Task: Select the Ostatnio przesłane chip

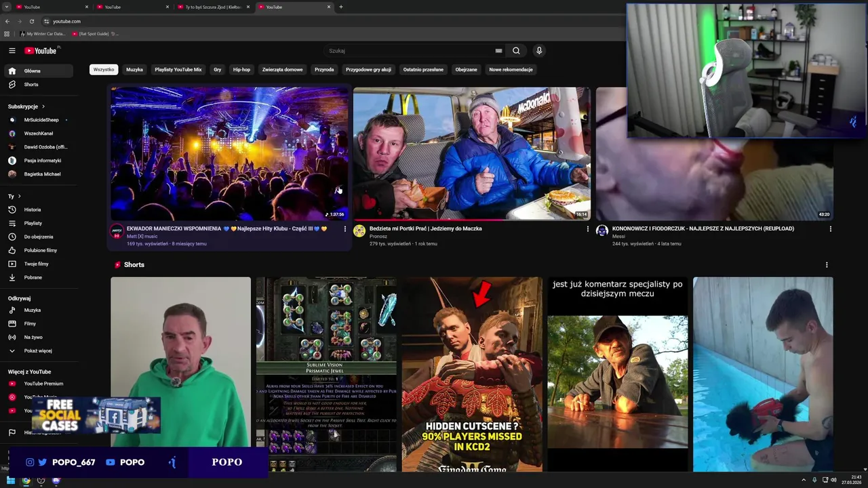Action: [x=423, y=70]
